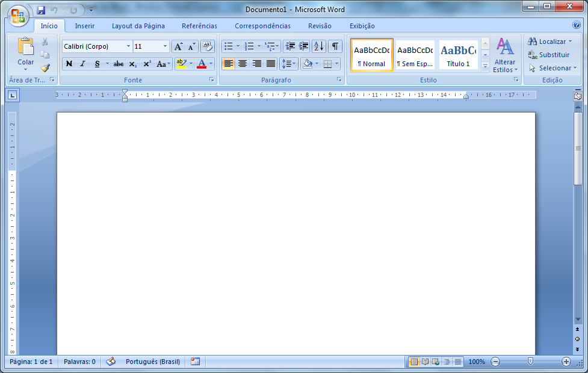This screenshot has height=373, width=588.
Task: Switch to Outline view
Action: click(447, 362)
